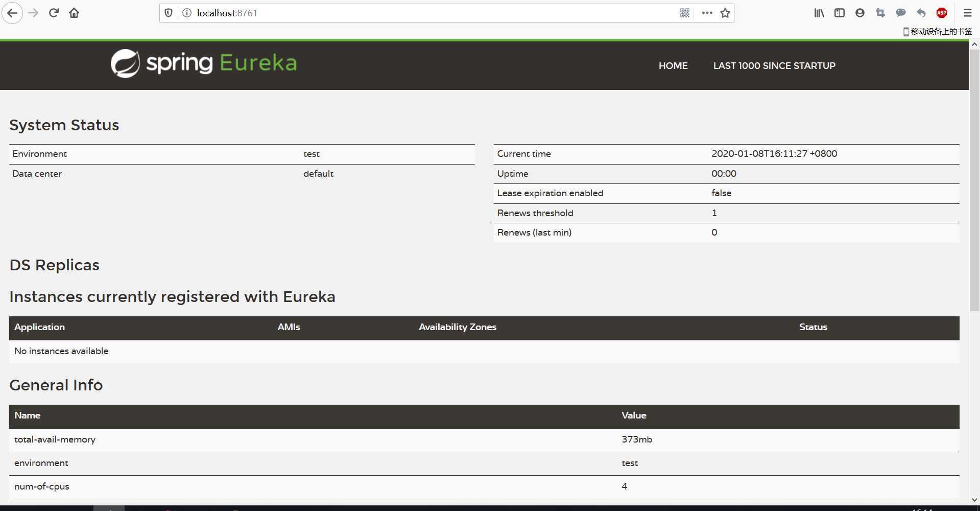The height and width of the screenshot is (511, 980).
Task: Open the browser hamburger menu
Action: point(968,13)
